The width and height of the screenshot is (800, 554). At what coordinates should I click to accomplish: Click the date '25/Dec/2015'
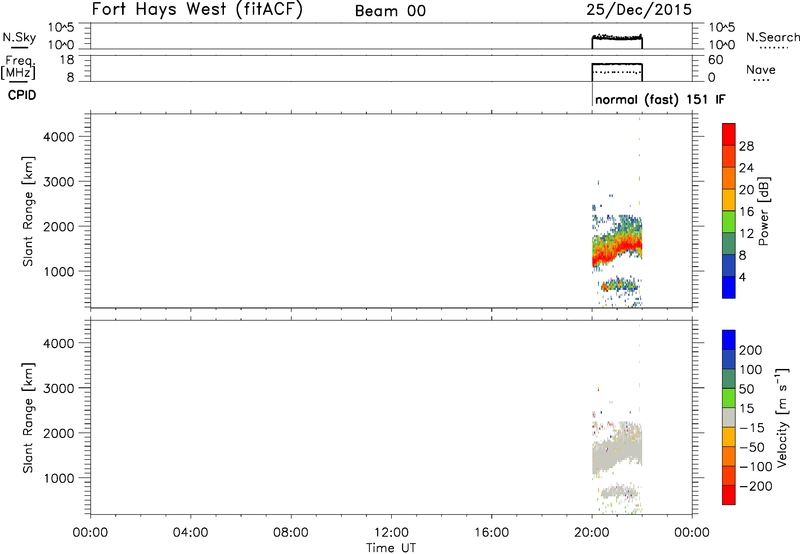[639, 9]
